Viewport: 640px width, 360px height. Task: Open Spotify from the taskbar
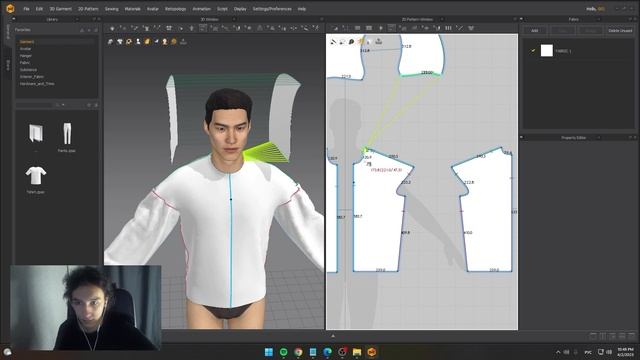point(283,352)
